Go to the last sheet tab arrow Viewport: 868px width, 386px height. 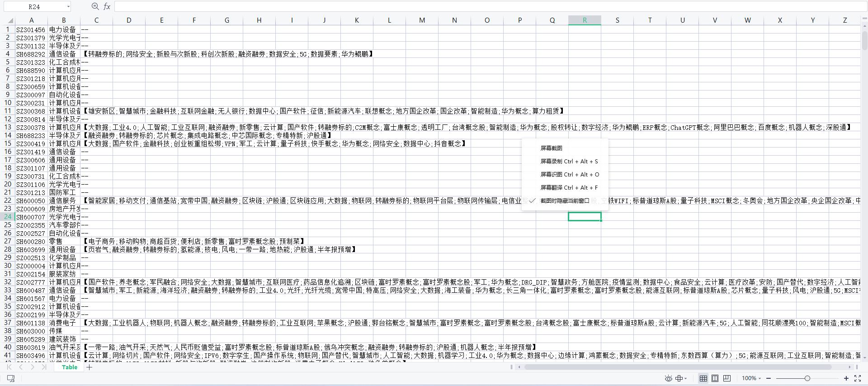pos(44,367)
